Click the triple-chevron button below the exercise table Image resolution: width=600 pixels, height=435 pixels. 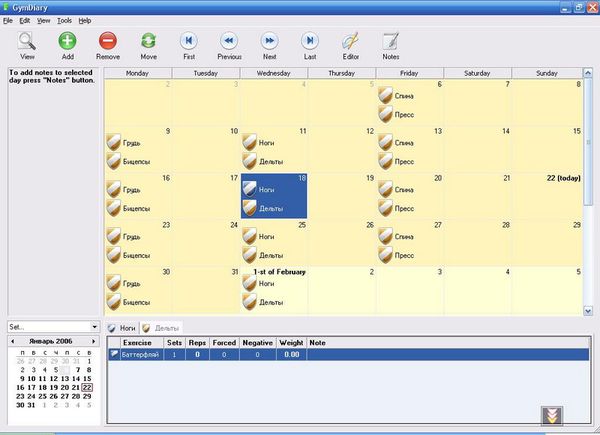coord(551,415)
